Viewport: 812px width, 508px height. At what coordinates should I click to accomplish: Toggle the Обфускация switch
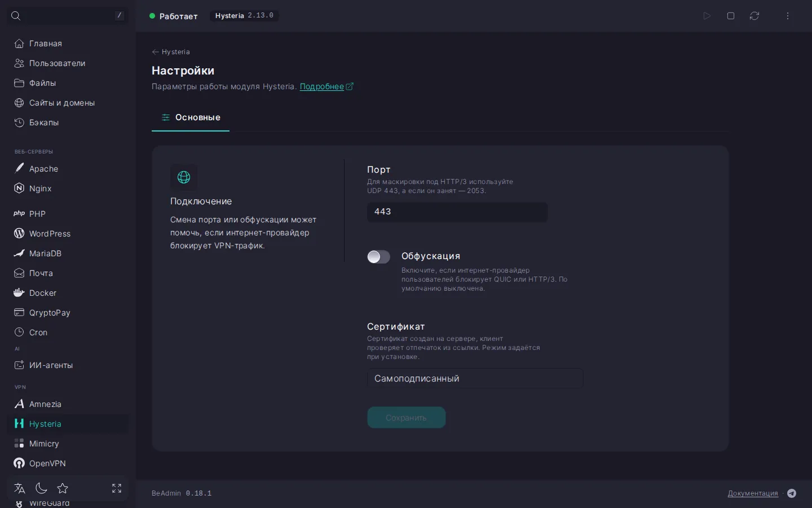pos(378,257)
